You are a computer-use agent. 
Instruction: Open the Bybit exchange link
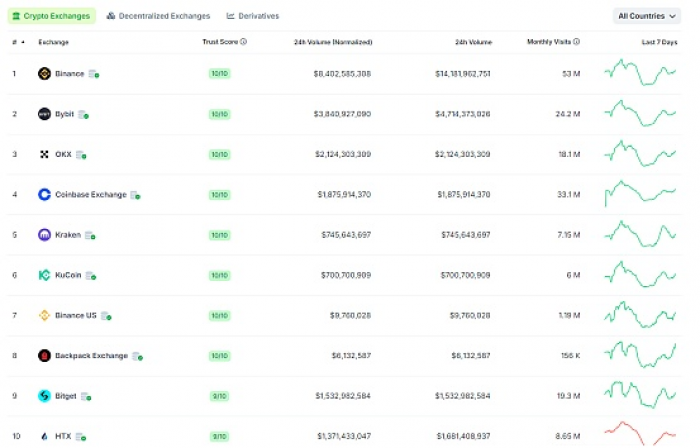(x=64, y=114)
